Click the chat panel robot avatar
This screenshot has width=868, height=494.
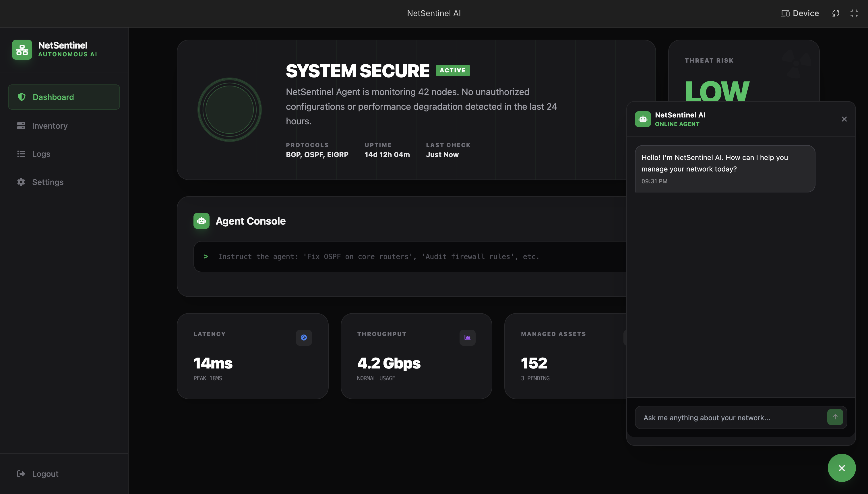click(643, 119)
